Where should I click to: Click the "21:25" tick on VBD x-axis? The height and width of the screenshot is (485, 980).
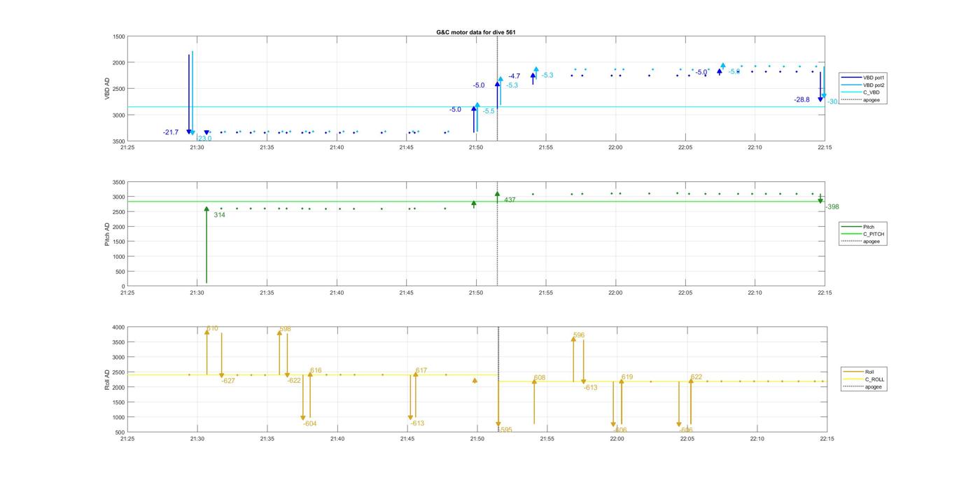click(127, 147)
